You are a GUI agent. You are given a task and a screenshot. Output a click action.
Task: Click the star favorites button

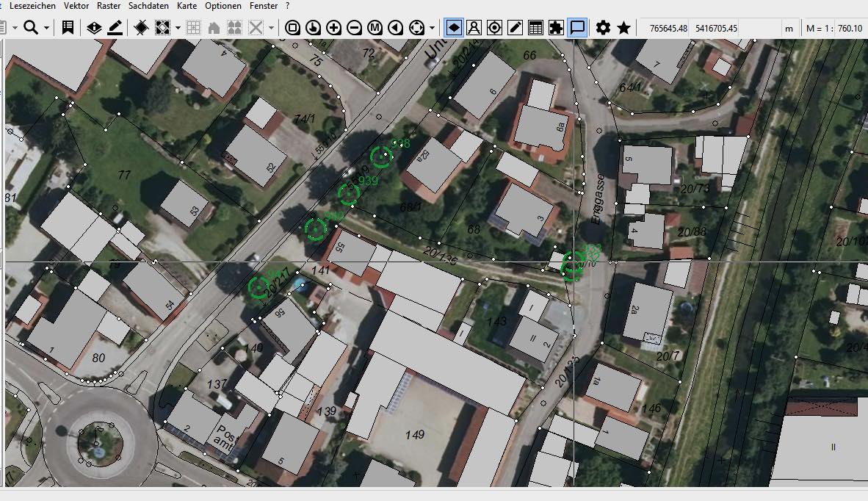point(623,28)
